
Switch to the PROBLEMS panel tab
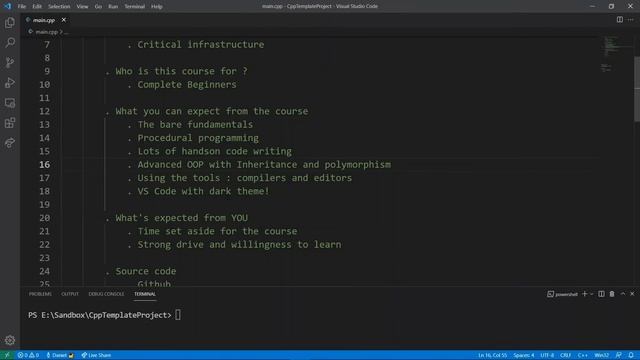tap(40, 294)
